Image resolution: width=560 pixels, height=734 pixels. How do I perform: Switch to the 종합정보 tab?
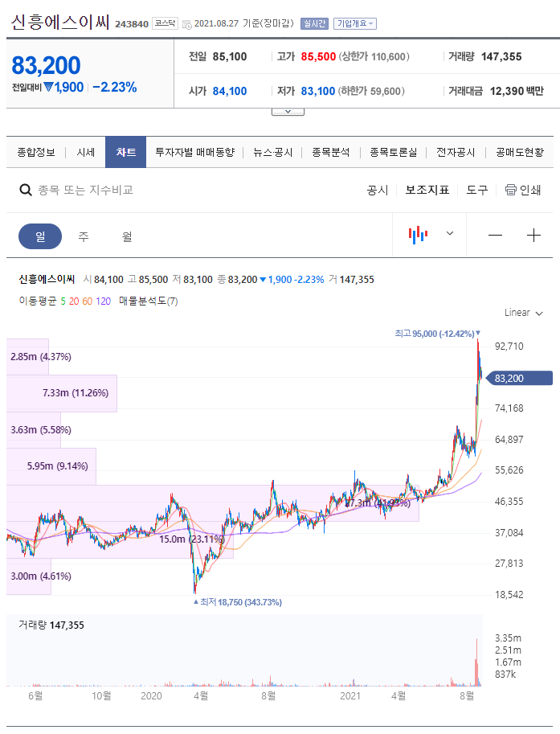[x=36, y=152]
